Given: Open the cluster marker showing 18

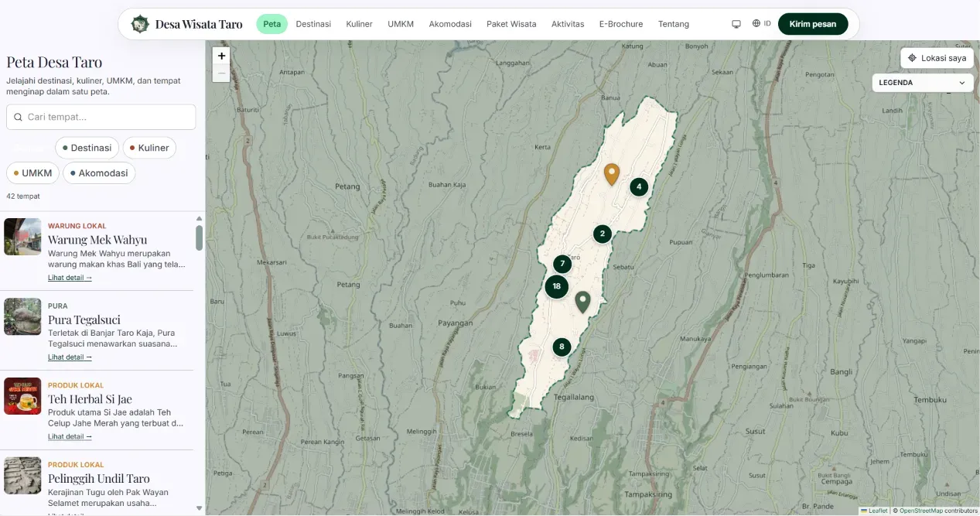Looking at the screenshot, I should coord(557,286).
